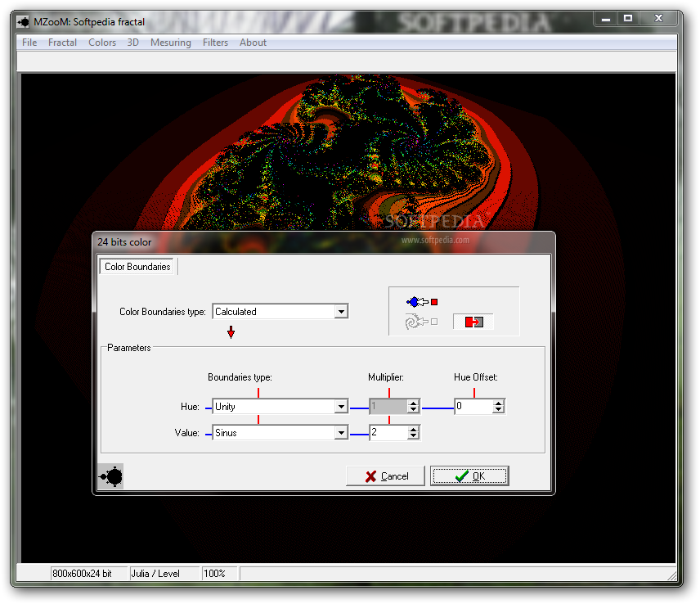Expand the Value boundaries type dropdown arrow
The height and width of the screenshot is (604, 700).
[341, 432]
